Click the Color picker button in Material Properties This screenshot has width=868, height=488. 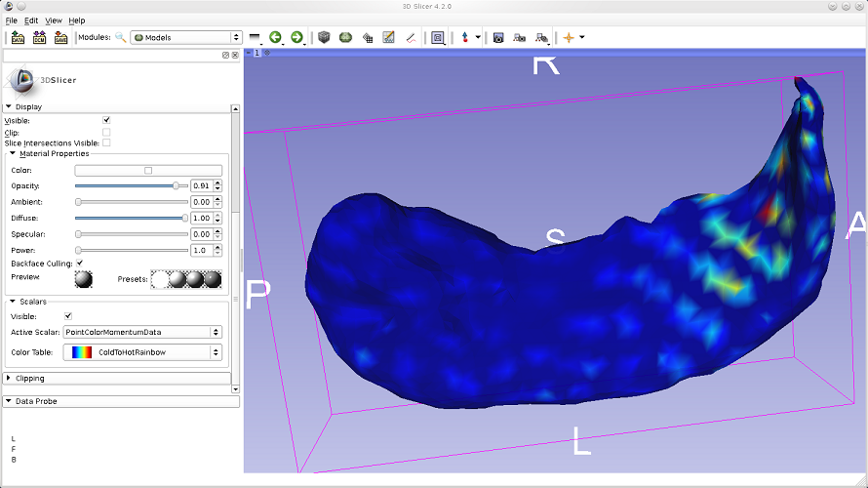[148, 170]
